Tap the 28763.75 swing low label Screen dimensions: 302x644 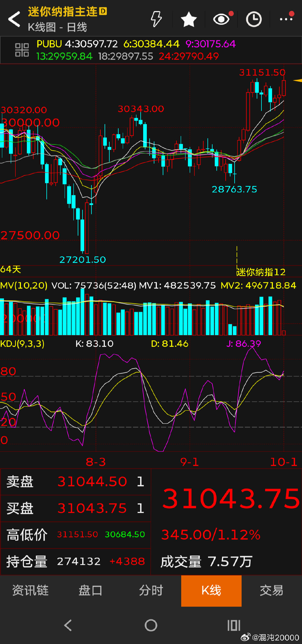click(234, 189)
